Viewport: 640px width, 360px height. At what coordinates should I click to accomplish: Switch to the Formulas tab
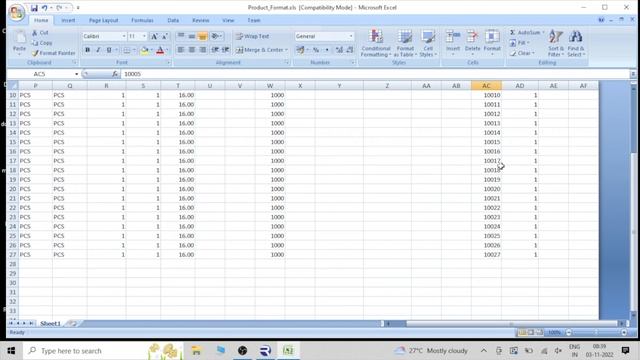coord(142,20)
